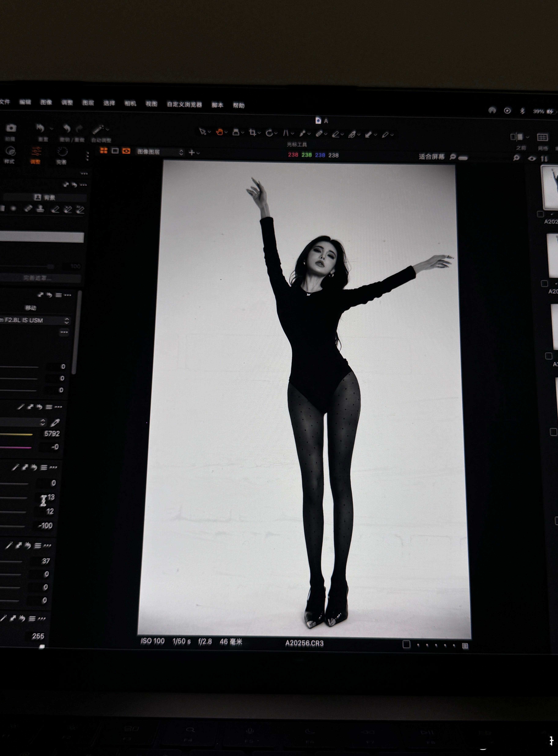Click the search magnifier above the thumbnail browser
558x756 pixels.
point(516,158)
